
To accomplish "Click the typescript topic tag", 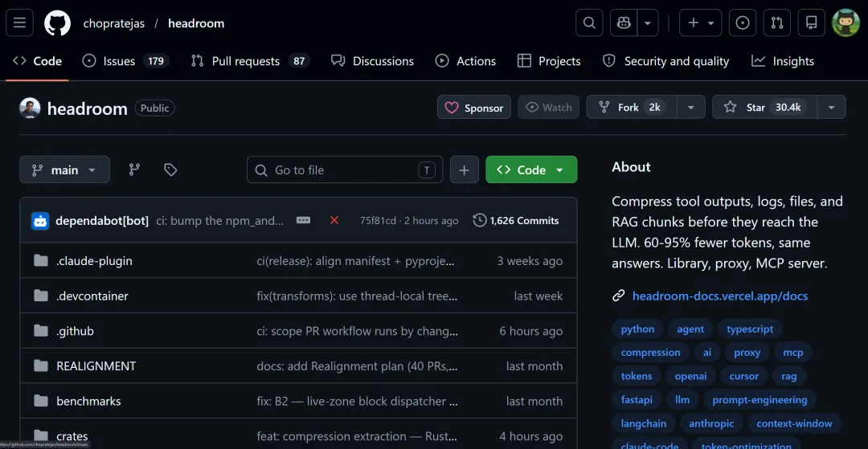I will point(750,329).
